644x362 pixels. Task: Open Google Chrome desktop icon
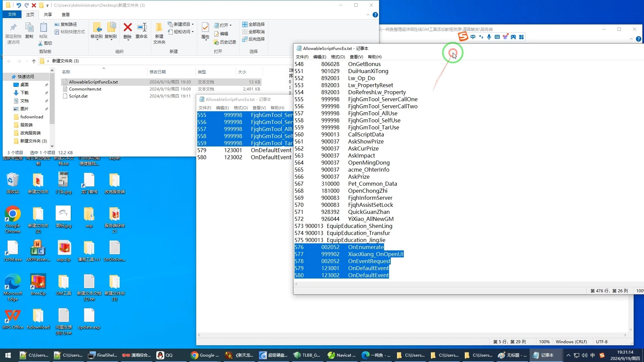pos(13,220)
